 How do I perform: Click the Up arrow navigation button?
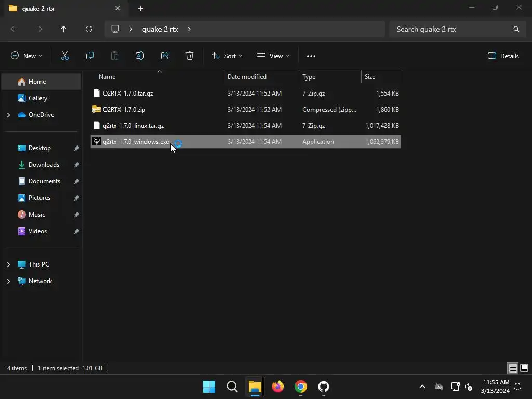coord(63,29)
